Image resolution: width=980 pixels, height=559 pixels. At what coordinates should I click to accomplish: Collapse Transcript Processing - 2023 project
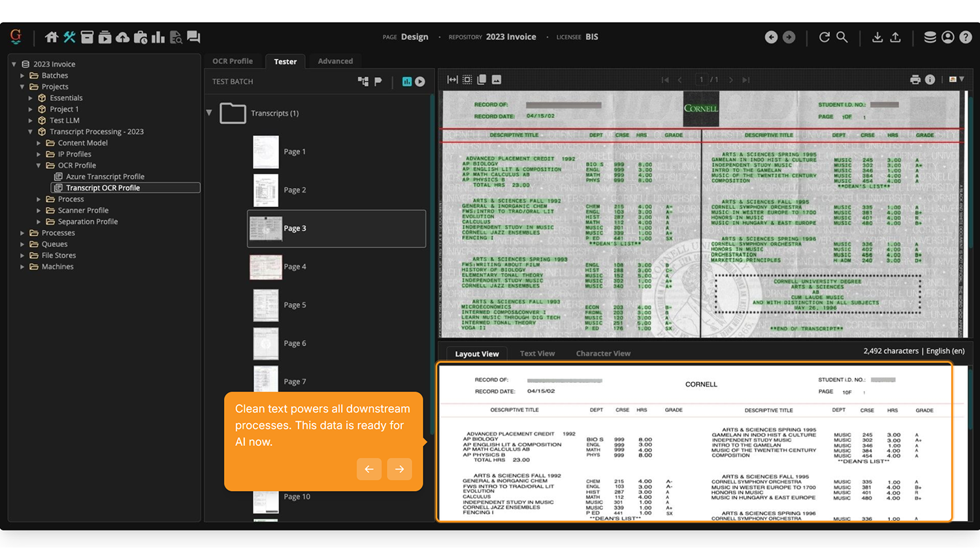(x=30, y=132)
